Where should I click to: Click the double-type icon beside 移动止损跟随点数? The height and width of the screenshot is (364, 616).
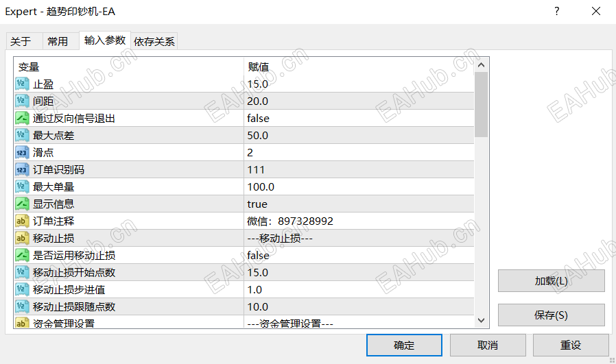[x=22, y=306]
